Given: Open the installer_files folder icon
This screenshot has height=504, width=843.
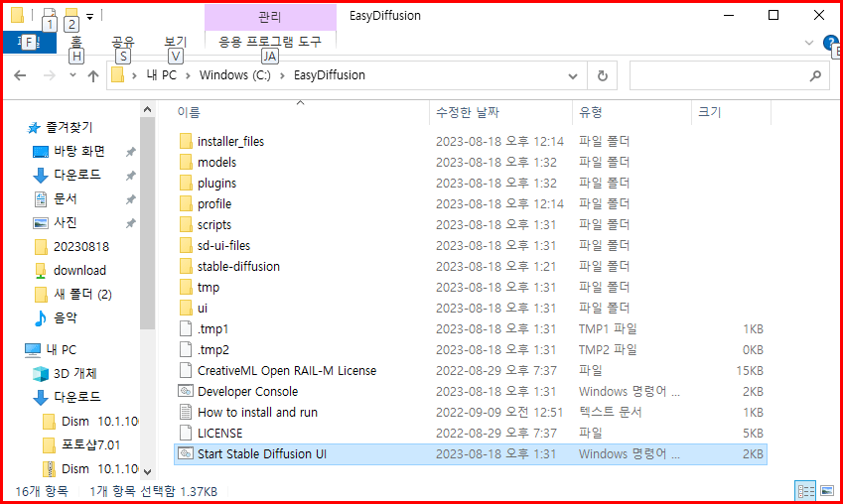Looking at the screenshot, I should 186,141.
